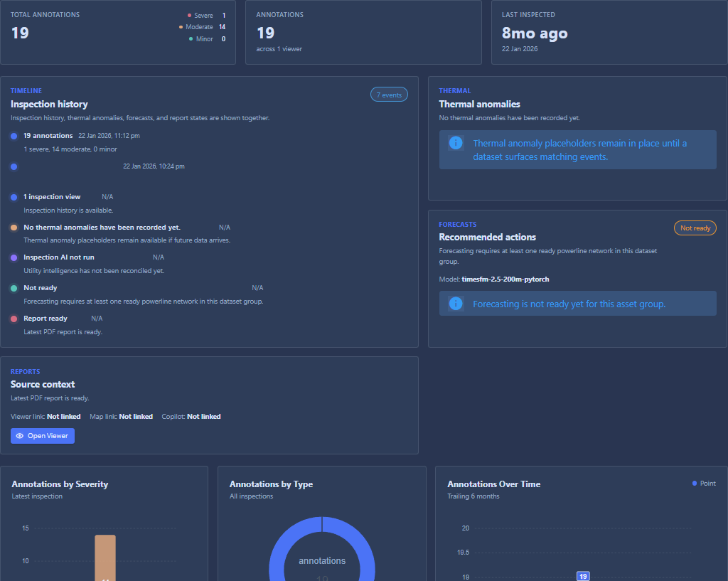Click the '8mo ago' last inspected value
Image resolution: width=728 pixels, height=581 pixels.
click(535, 33)
